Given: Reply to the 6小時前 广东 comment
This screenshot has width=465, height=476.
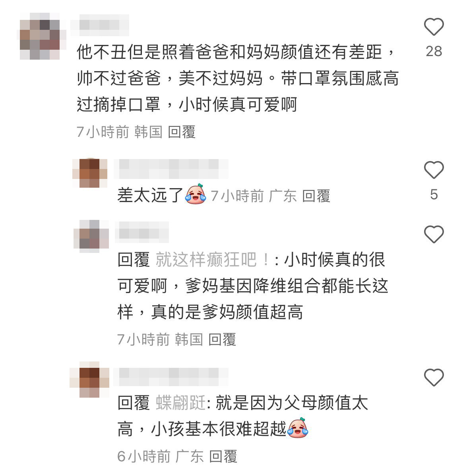Looking at the screenshot, I should click(x=223, y=456).
